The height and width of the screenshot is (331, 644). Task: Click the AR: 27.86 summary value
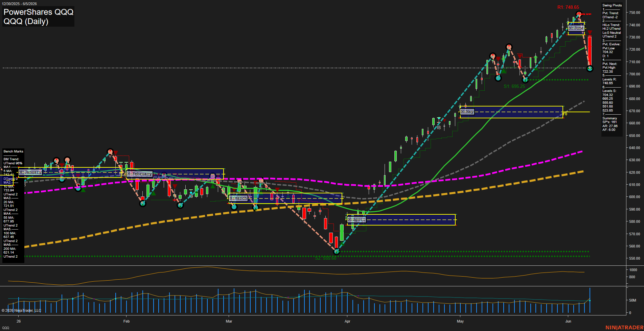[x=610, y=126]
